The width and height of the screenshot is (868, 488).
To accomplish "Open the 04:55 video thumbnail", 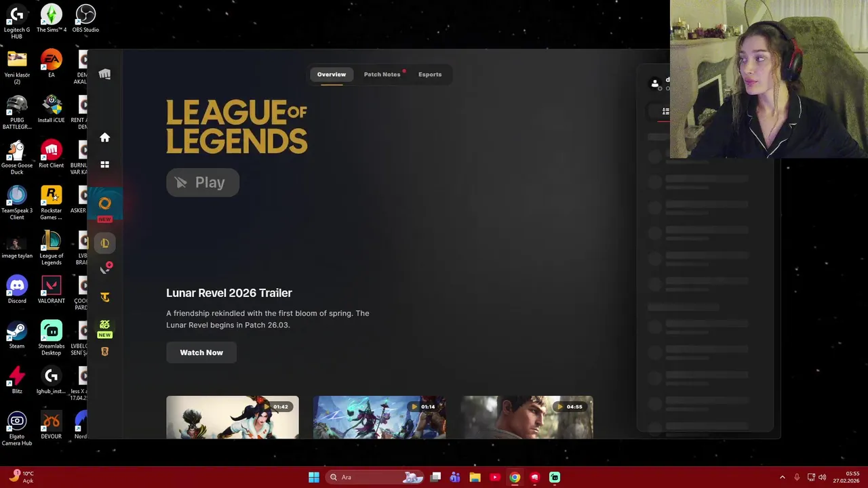I will 527,418.
